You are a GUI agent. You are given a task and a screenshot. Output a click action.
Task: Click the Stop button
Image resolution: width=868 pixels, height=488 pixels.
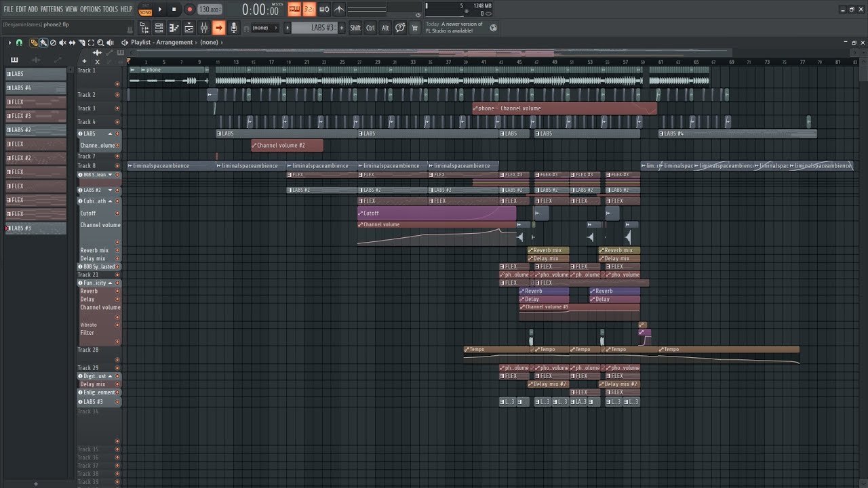(x=174, y=9)
